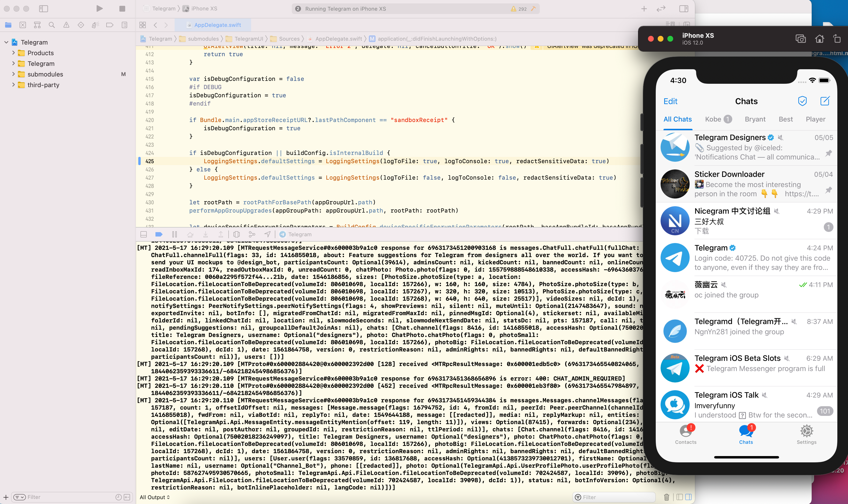Focus the console Filter field

[614, 497]
